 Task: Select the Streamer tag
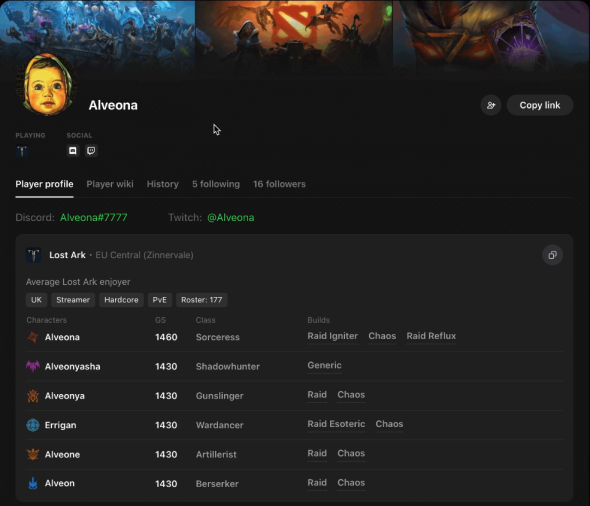click(73, 300)
